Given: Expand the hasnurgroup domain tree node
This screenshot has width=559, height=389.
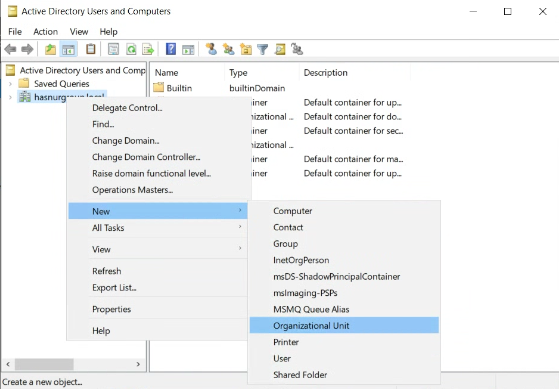Looking at the screenshot, I should [10, 97].
